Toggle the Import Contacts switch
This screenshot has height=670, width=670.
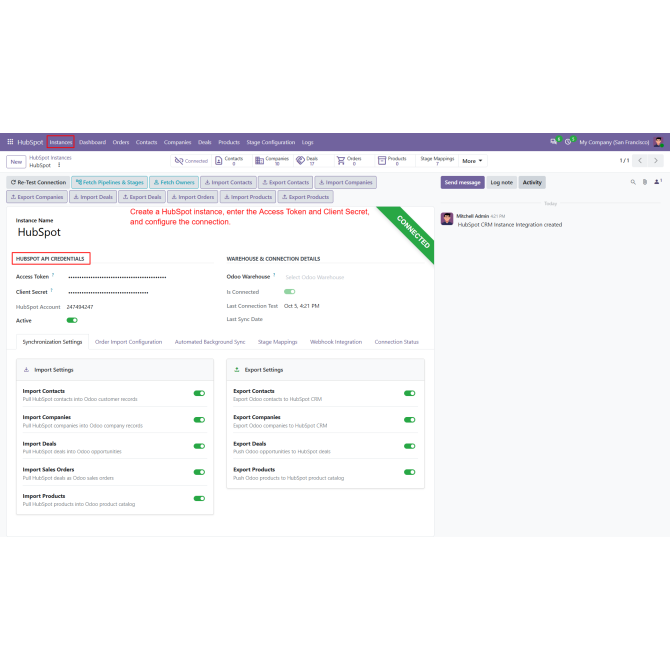tap(199, 394)
